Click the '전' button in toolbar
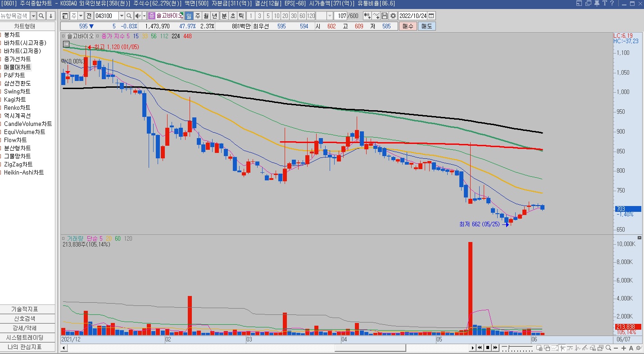Image resolution: width=644 pixels, height=354 pixels. click(89, 16)
